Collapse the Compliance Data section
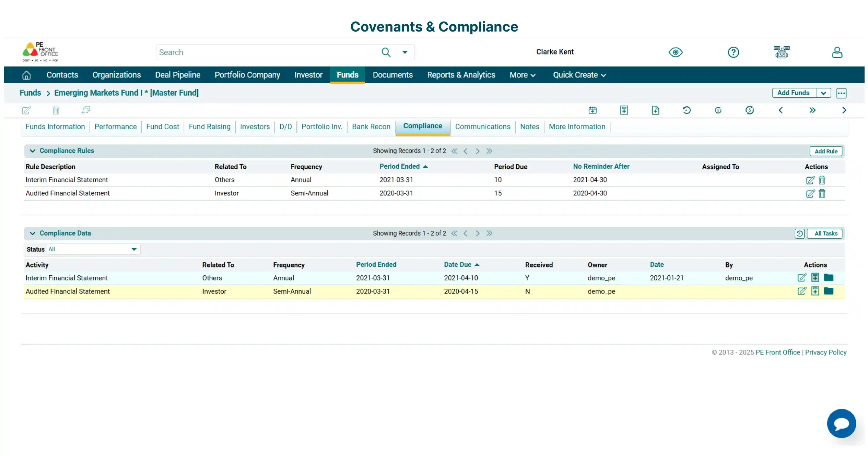 tap(33, 233)
